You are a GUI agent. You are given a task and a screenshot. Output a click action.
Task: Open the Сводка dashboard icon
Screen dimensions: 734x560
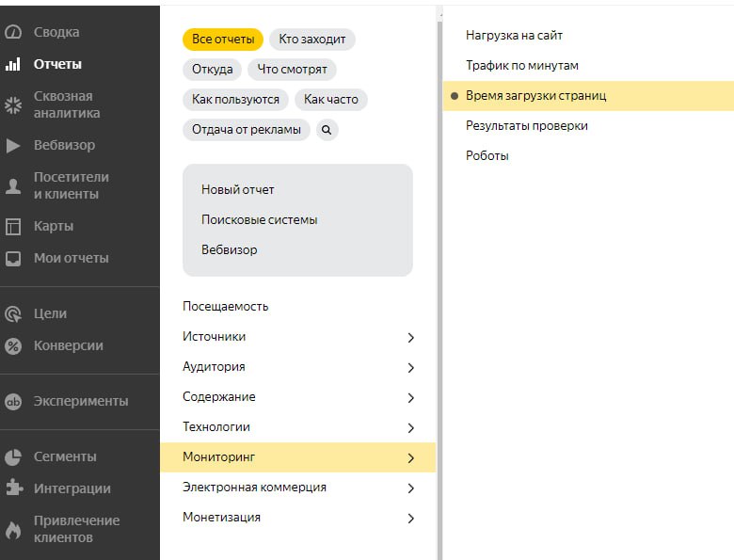(13, 32)
